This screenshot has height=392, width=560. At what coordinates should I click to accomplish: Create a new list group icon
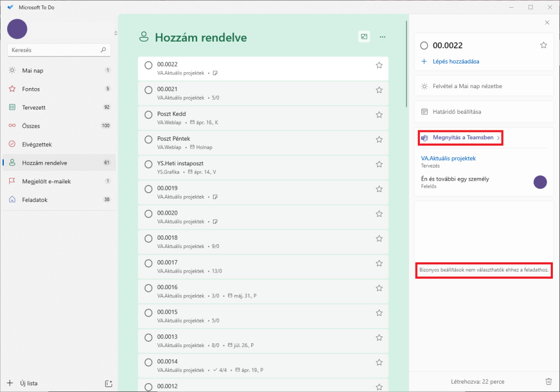tap(108, 383)
